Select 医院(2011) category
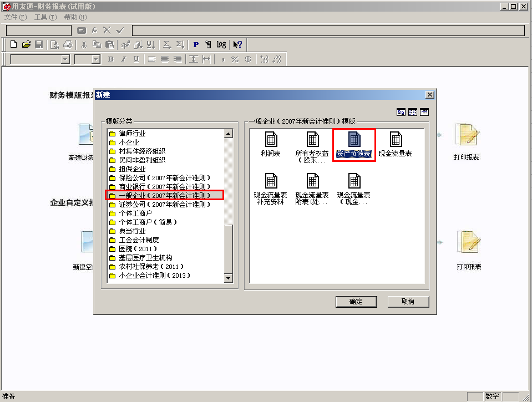The height and width of the screenshot is (402, 532). coord(133,248)
